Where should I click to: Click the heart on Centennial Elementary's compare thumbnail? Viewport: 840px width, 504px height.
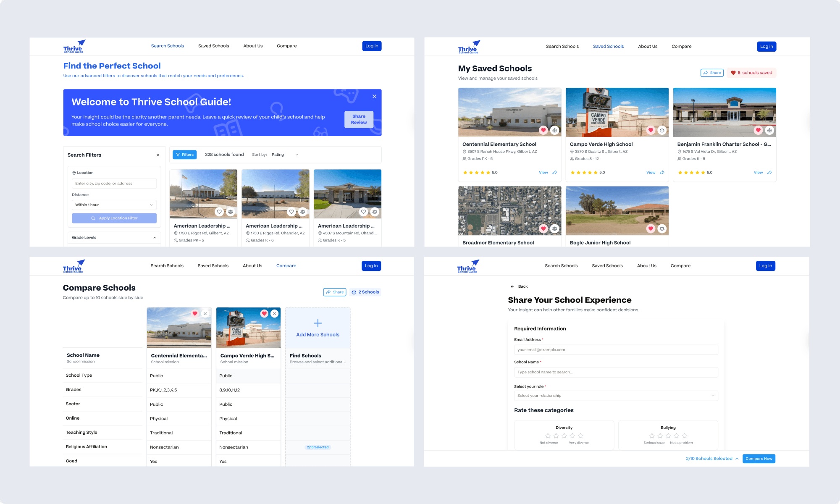point(195,313)
